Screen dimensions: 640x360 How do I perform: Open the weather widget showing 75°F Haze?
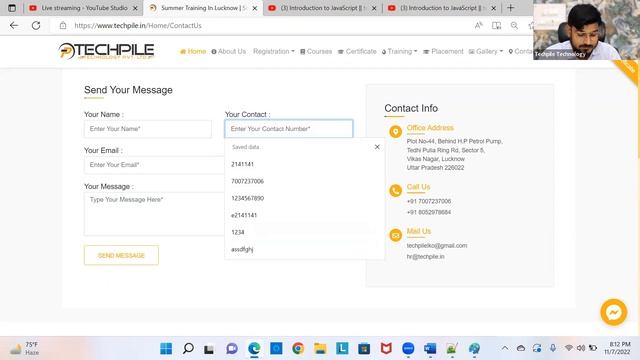click(24, 349)
